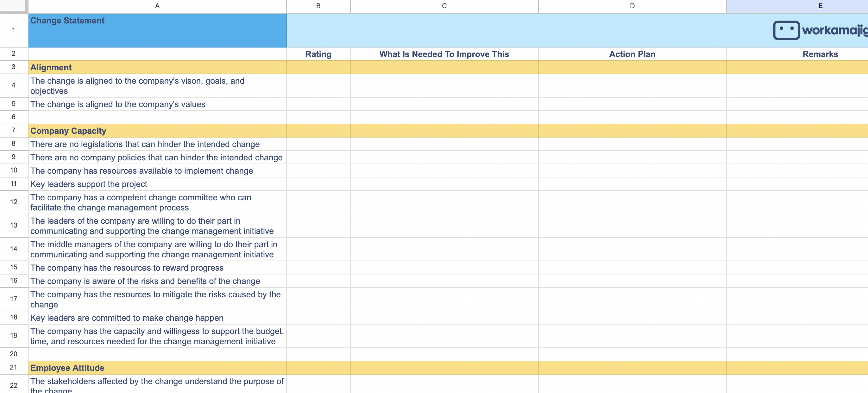Click 'competent change committee' statement cell
This screenshot has height=393, width=868.
[157, 203]
